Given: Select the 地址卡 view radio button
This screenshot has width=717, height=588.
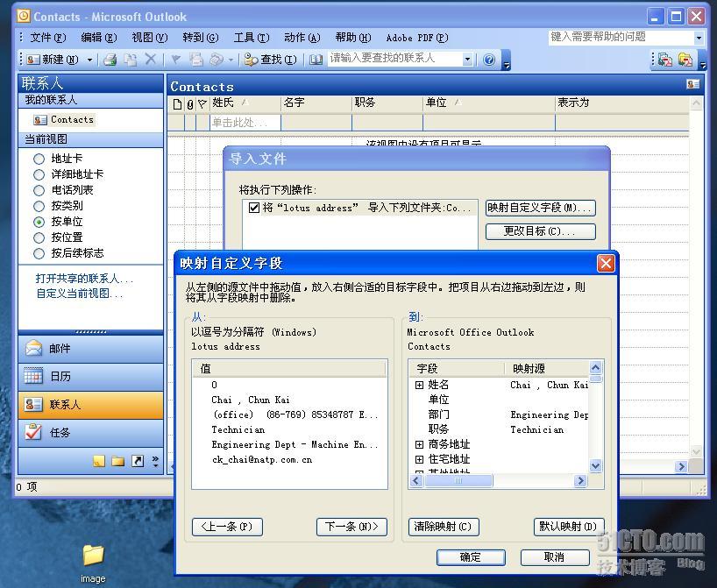Looking at the screenshot, I should point(39,159).
